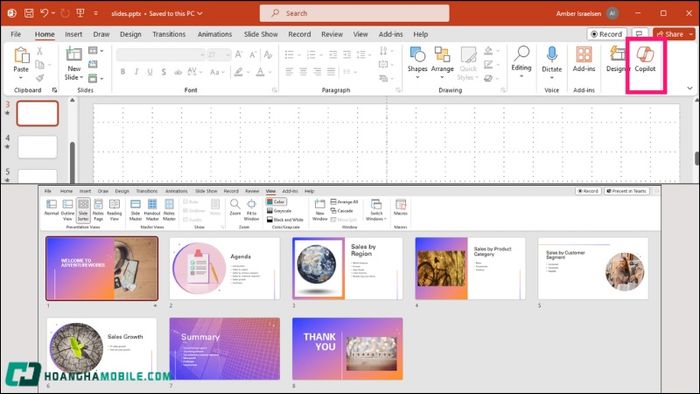Viewport: 700px width, 394px height.
Task: Open Macros in lower window ribbon
Action: pyautogui.click(x=400, y=207)
